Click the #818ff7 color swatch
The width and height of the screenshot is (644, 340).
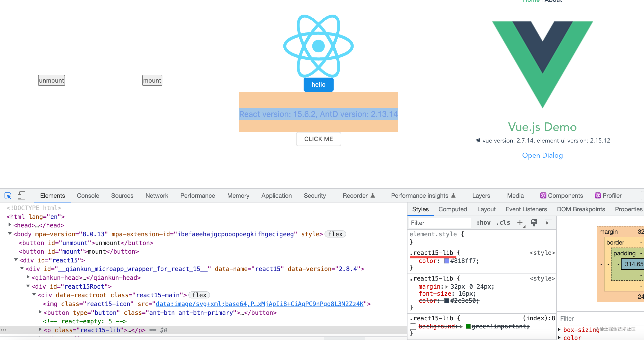447,261
